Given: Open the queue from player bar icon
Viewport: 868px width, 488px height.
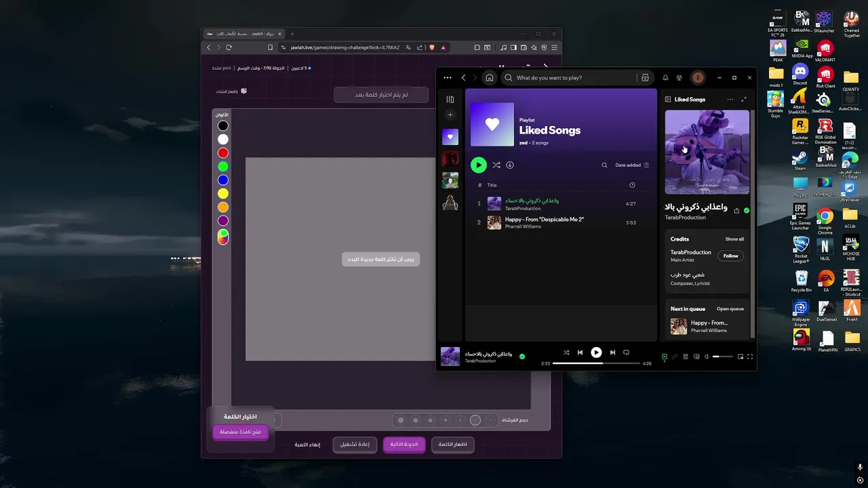Looking at the screenshot, I should click(686, 357).
